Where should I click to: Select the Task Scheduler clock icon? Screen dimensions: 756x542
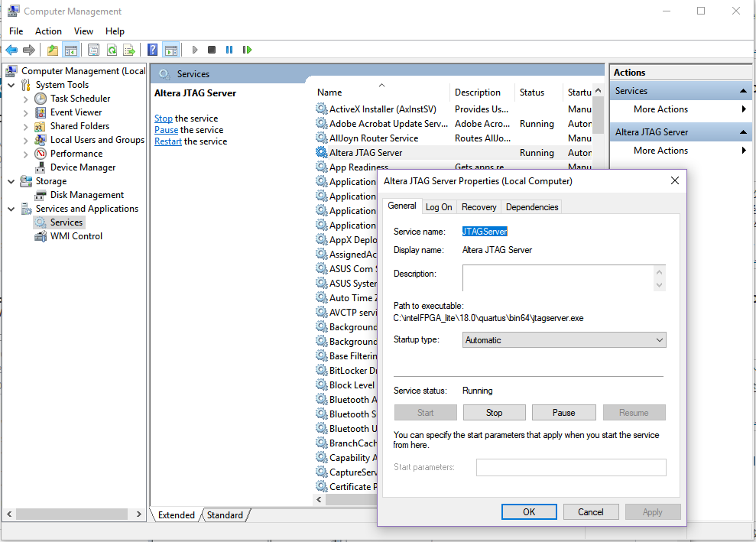[41, 99]
